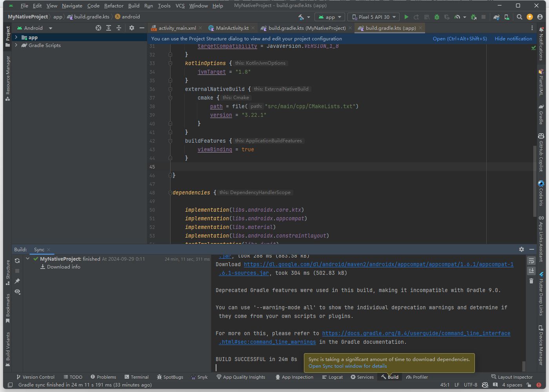549x392 pixels.
Task: Open the app run configuration dropdown
Action: [330, 17]
